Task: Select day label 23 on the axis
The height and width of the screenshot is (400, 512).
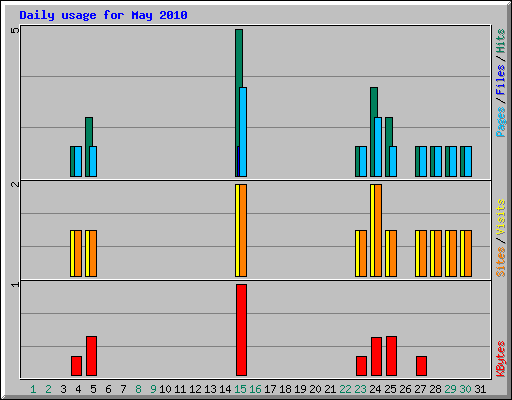Action: (360, 389)
